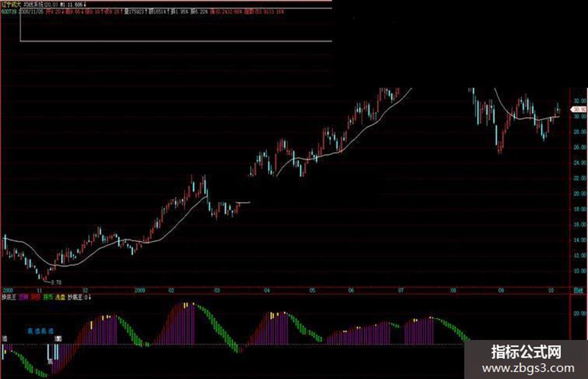The width and height of the screenshot is (588, 379).
Task: Click the 2008 label on time axis
Action: [x=7, y=291]
